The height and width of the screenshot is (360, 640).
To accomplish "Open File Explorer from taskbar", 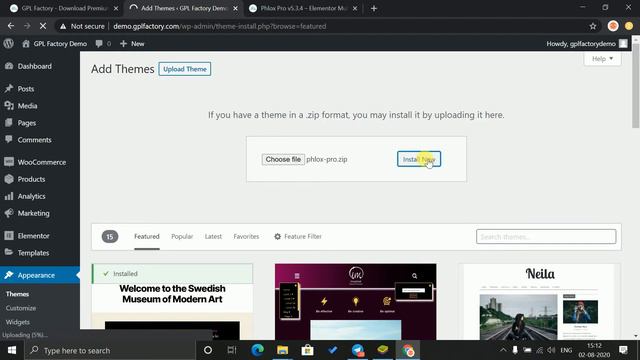I will (282, 350).
